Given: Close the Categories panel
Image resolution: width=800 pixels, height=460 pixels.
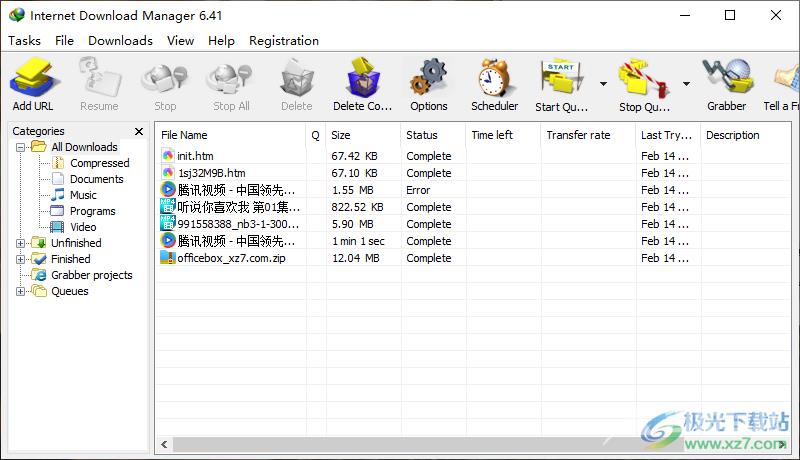Looking at the screenshot, I should point(139,131).
